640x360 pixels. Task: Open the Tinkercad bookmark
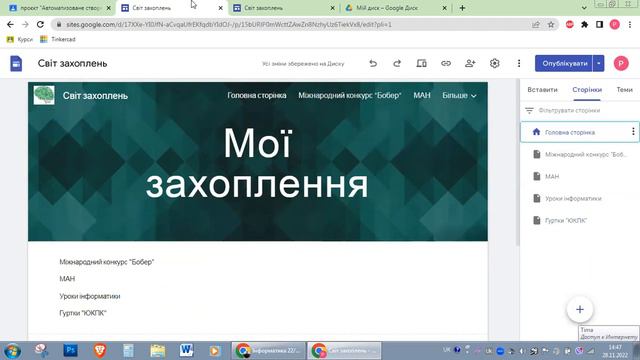point(58,39)
